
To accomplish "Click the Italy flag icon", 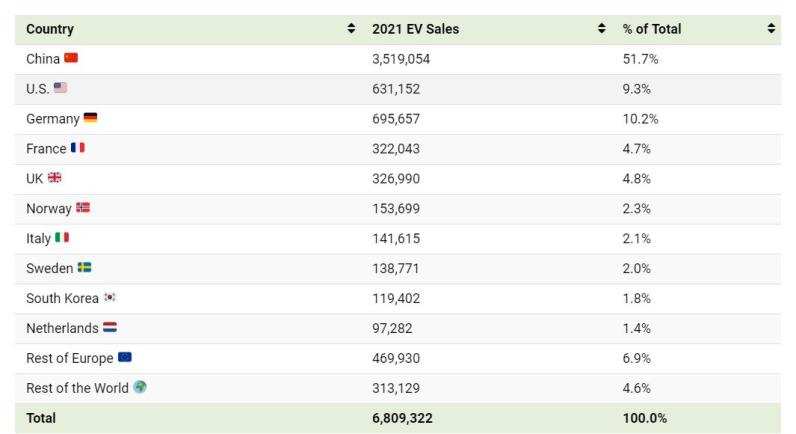I will click(x=62, y=238).
